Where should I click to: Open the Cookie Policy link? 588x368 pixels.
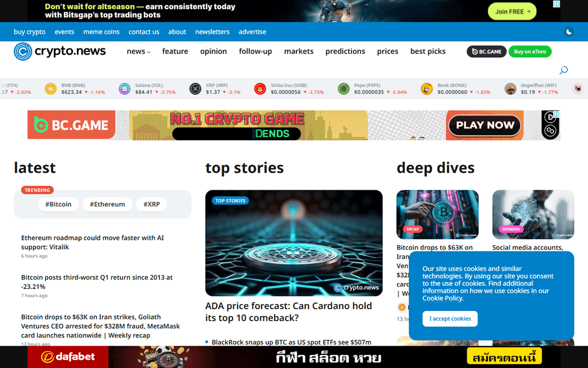point(443,298)
